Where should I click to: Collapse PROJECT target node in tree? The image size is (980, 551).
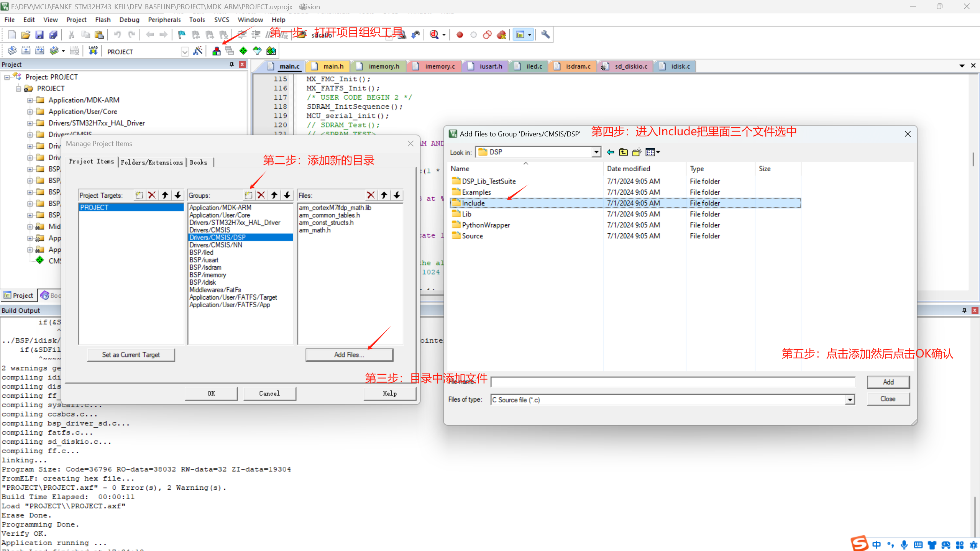(18, 89)
